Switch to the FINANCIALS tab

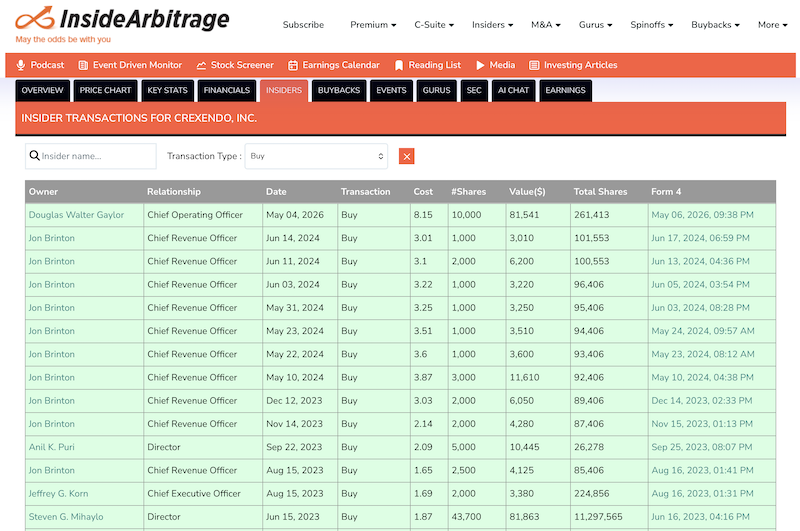point(227,90)
